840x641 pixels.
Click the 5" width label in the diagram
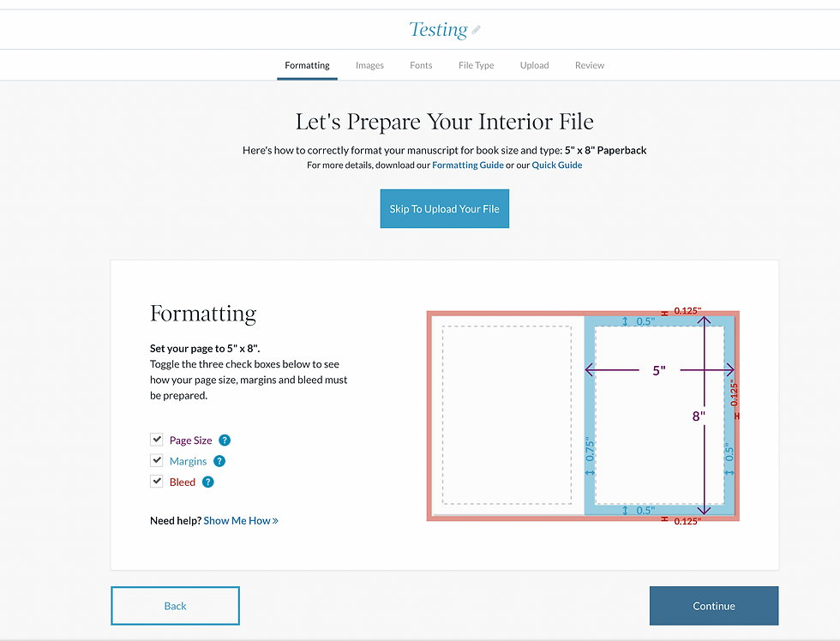coord(659,370)
